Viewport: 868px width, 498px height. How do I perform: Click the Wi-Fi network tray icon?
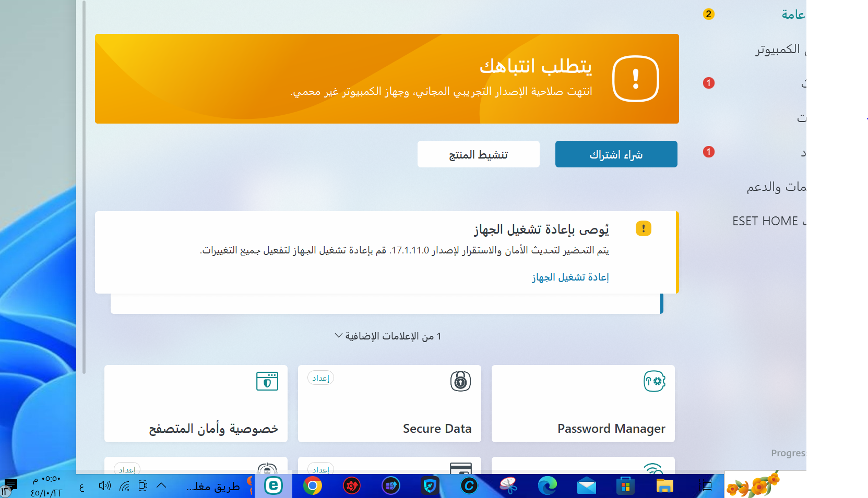click(124, 486)
